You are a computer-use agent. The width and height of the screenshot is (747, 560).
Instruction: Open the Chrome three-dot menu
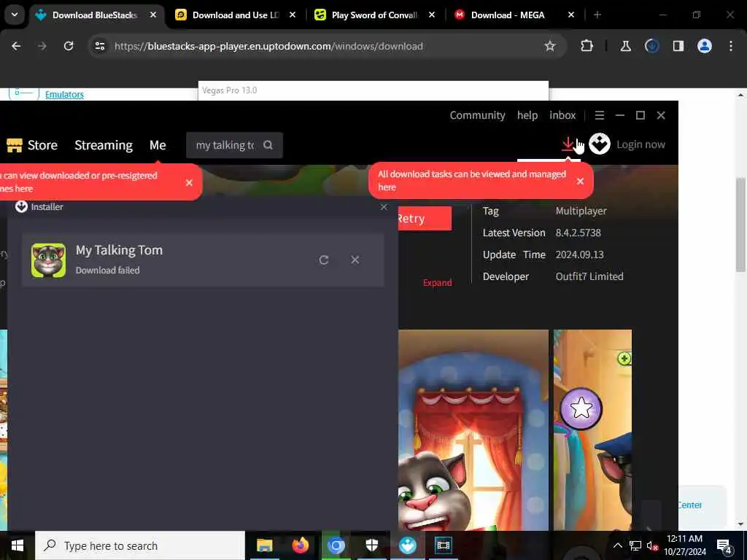731,46
